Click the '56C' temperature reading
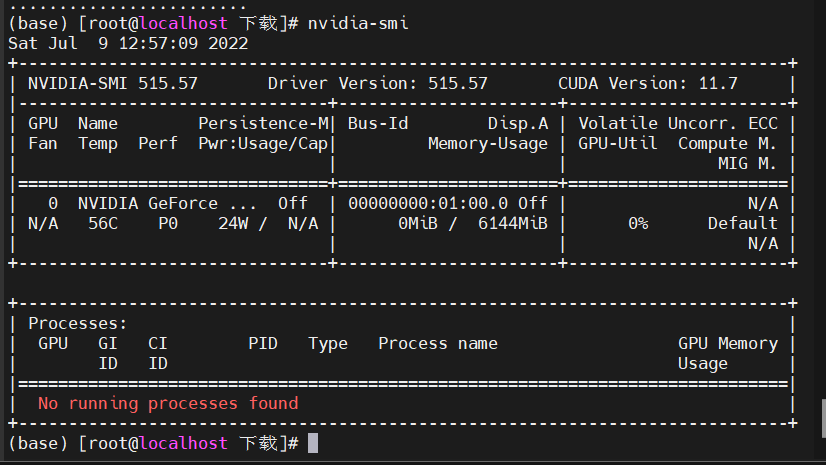The width and height of the screenshot is (826, 465). click(x=103, y=223)
